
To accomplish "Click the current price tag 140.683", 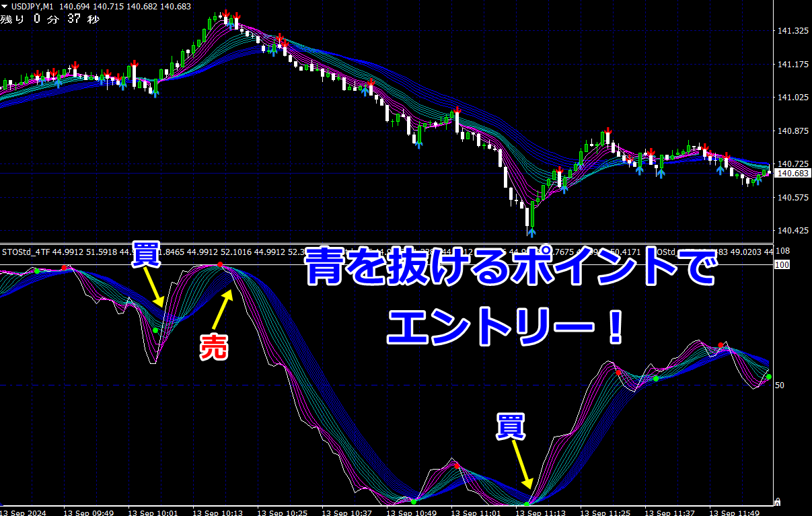I will (x=792, y=174).
